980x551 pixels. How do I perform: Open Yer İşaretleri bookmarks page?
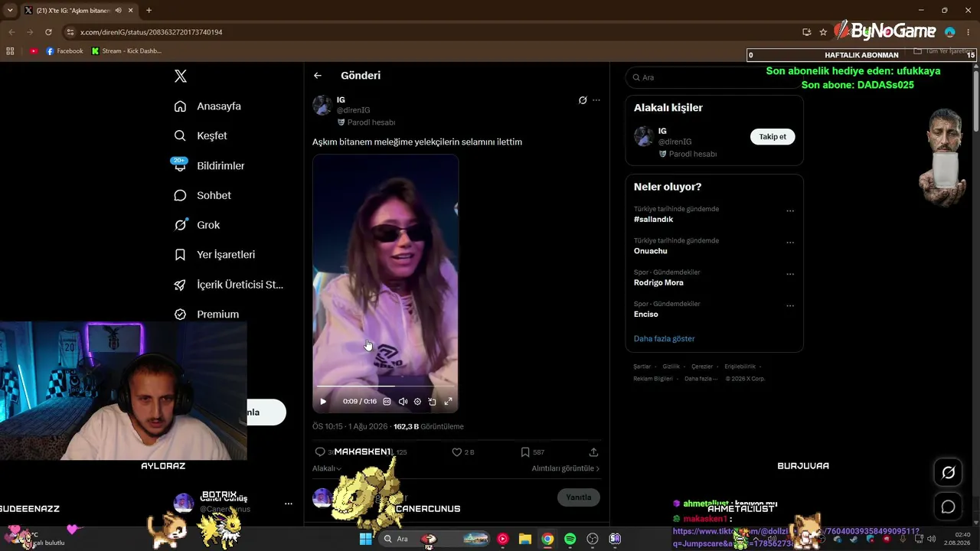point(214,255)
